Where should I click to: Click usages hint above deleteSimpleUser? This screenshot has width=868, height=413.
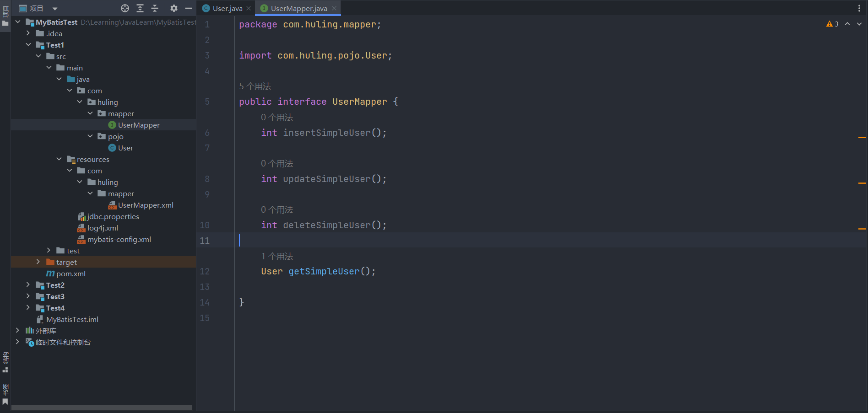point(277,209)
